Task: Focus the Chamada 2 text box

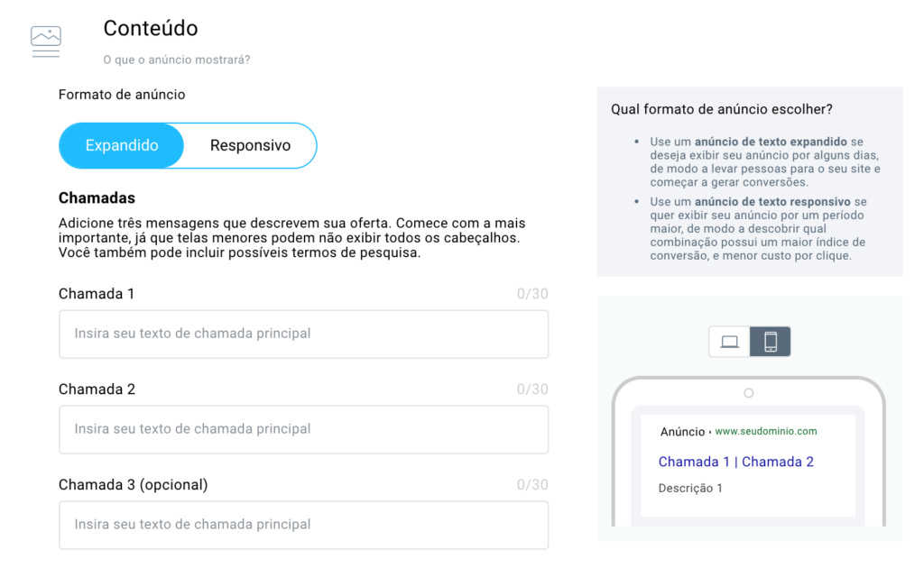Action: [x=303, y=429]
